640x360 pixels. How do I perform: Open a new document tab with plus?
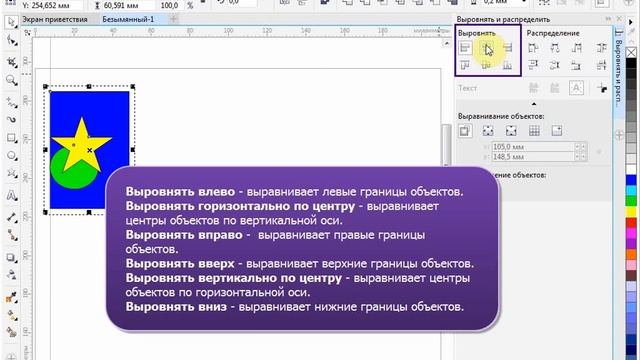173,19
